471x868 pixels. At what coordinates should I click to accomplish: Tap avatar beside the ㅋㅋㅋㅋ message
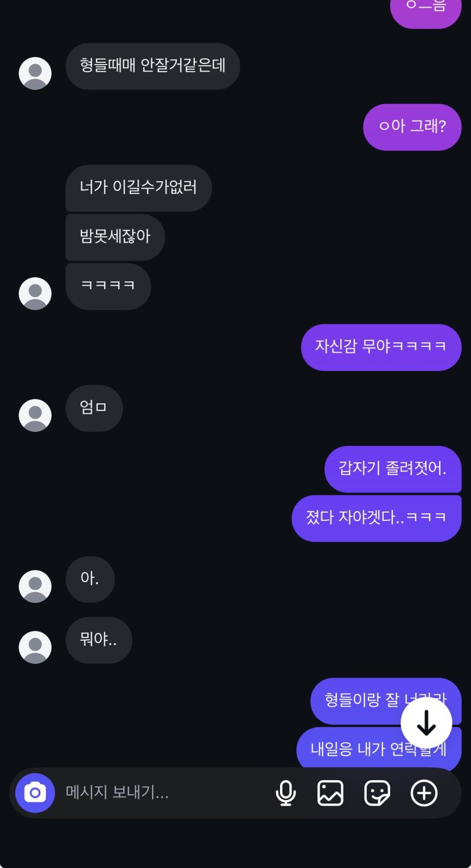click(x=35, y=293)
